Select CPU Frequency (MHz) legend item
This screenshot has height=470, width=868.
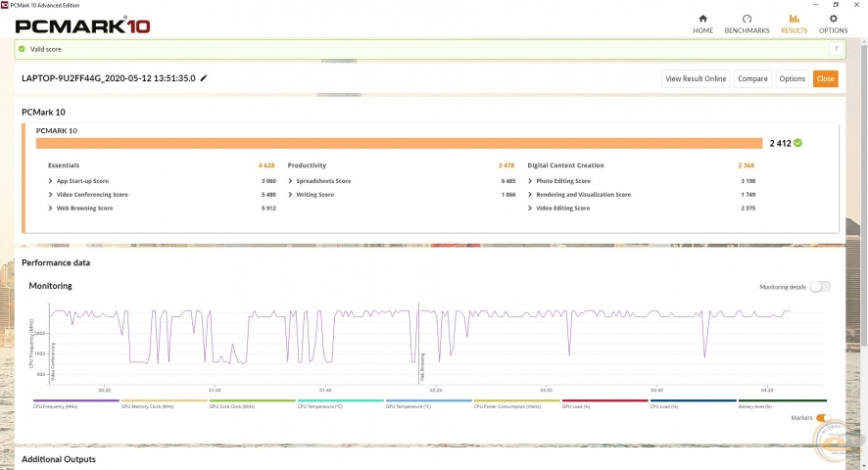click(75, 403)
